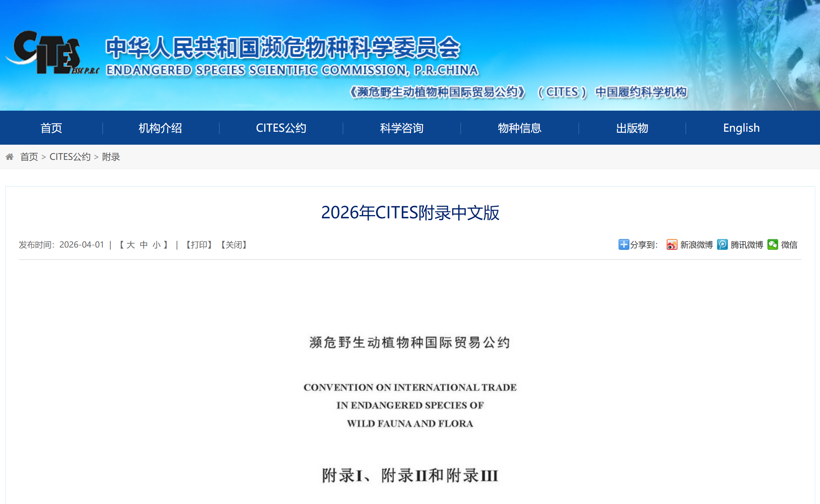Image resolution: width=820 pixels, height=504 pixels.
Task: Set font size to 小 (small)
Action: (157, 245)
